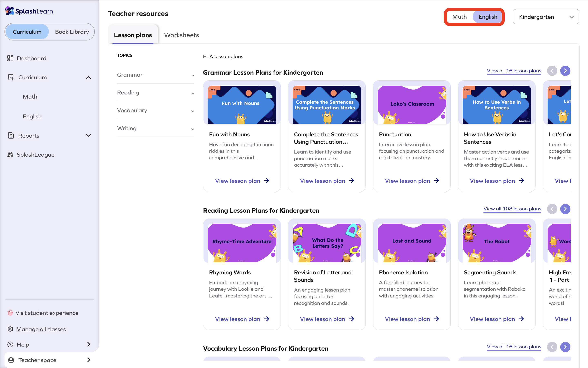This screenshot has height=368, width=588.
Task: Open the Rhyme-Time Adventure thumbnail
Action: 242,243
